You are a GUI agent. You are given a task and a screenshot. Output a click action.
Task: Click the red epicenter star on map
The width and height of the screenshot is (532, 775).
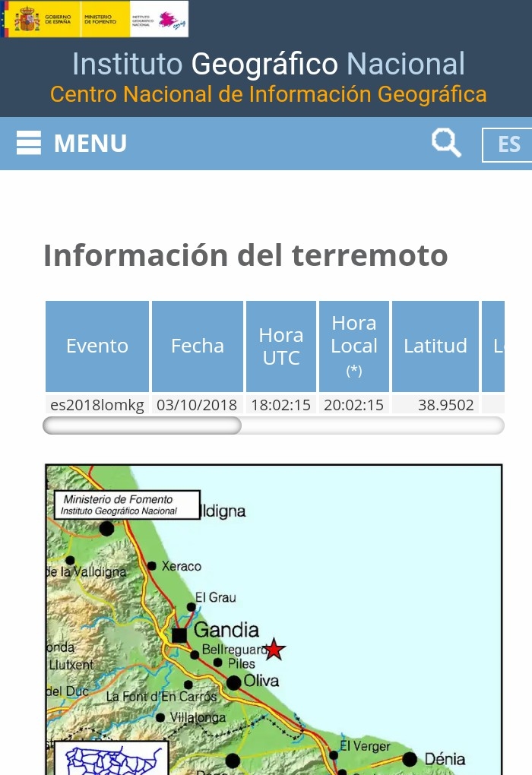pos(274,650)
